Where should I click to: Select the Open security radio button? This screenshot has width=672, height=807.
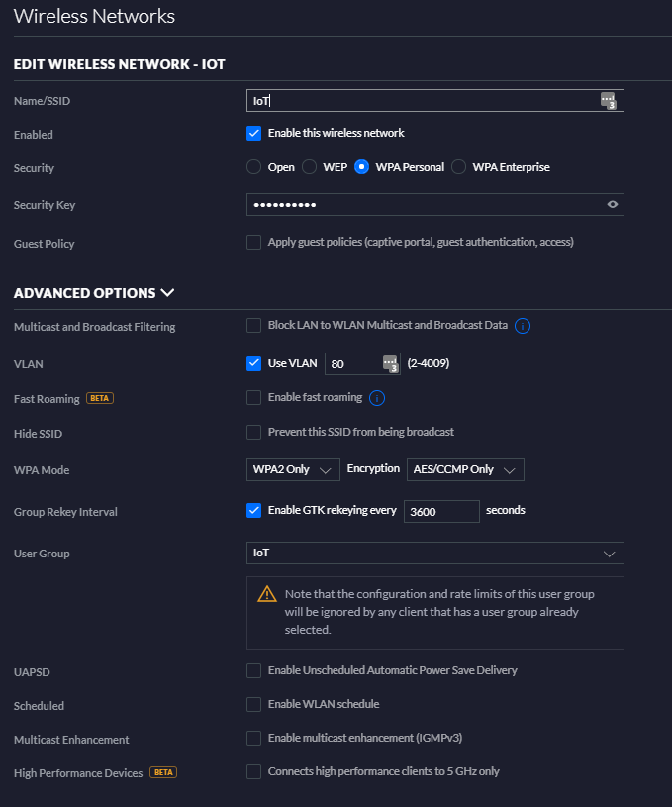[x=254, y=167]
